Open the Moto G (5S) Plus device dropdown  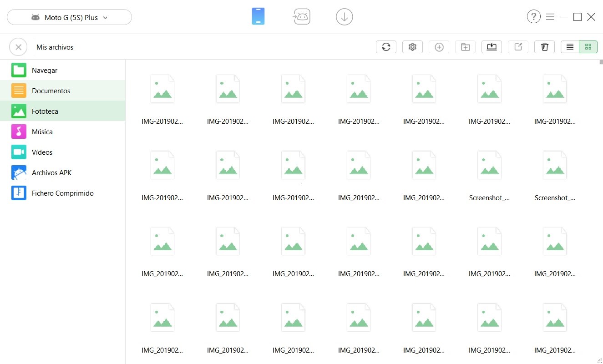(x=69, y=17)
